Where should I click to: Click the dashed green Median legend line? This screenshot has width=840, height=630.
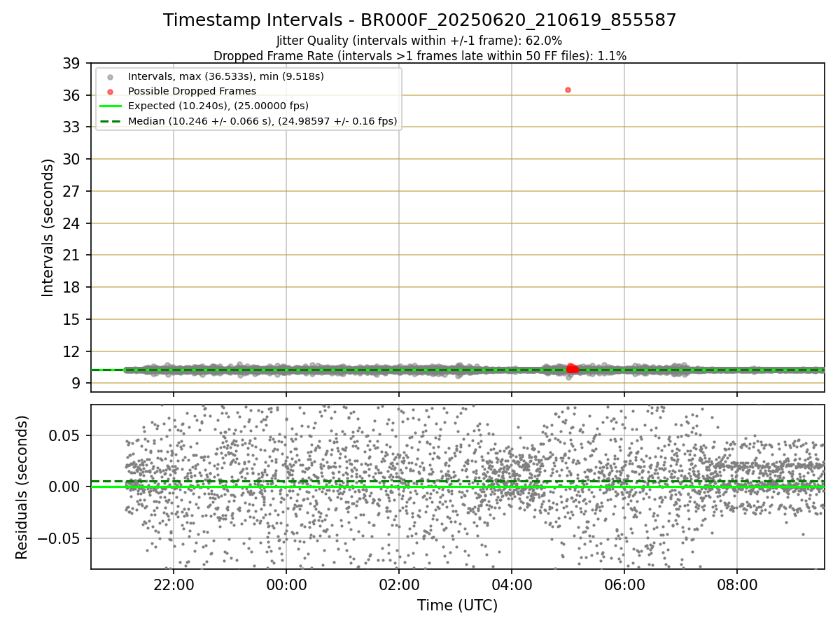click(x=111, y=122)
